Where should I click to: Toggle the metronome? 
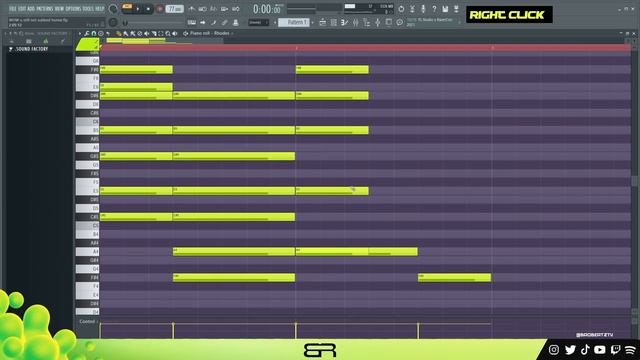tap(191, 9)
